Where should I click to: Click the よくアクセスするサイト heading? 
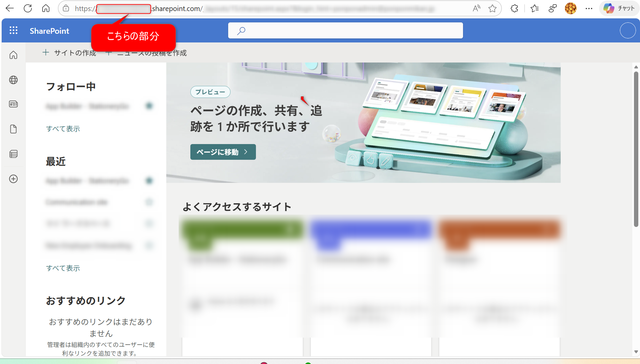(237, 207)
